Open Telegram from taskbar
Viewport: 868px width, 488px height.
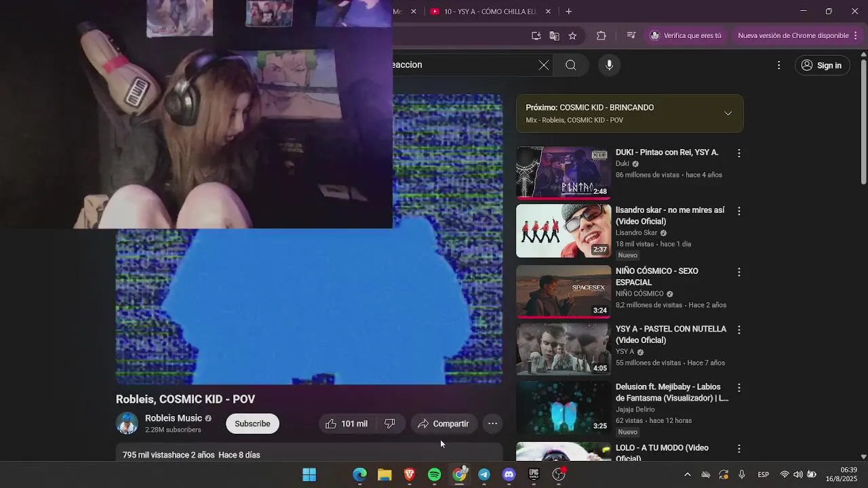[484, 474]
